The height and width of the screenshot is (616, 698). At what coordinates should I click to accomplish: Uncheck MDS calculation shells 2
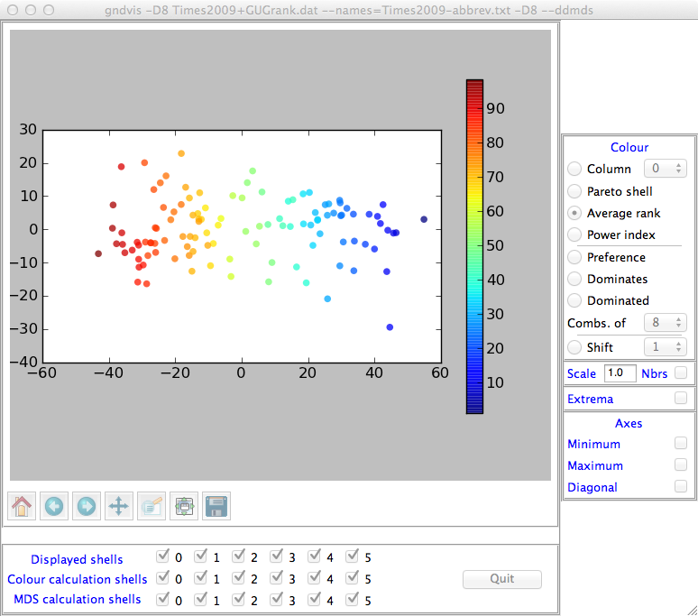point(239,600)
